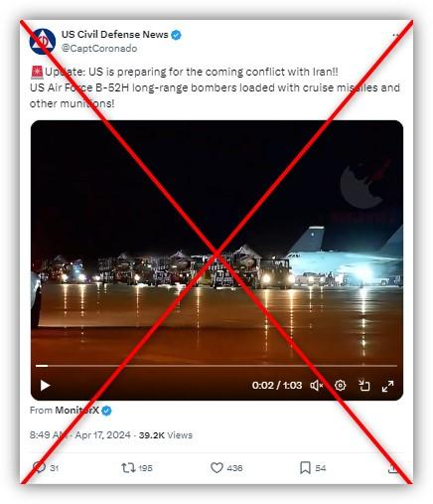
Task: Share the tweet via share icon
Action: coord(393,468)
